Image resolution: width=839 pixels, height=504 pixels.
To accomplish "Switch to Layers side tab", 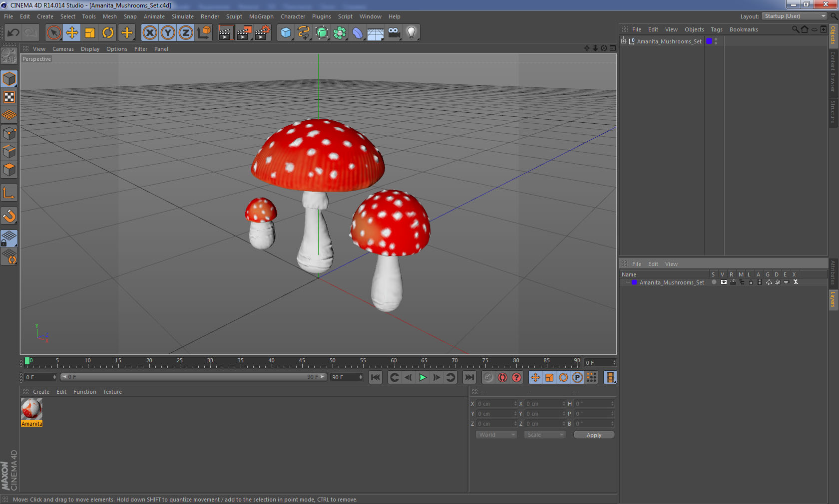I will coord(833,299).
